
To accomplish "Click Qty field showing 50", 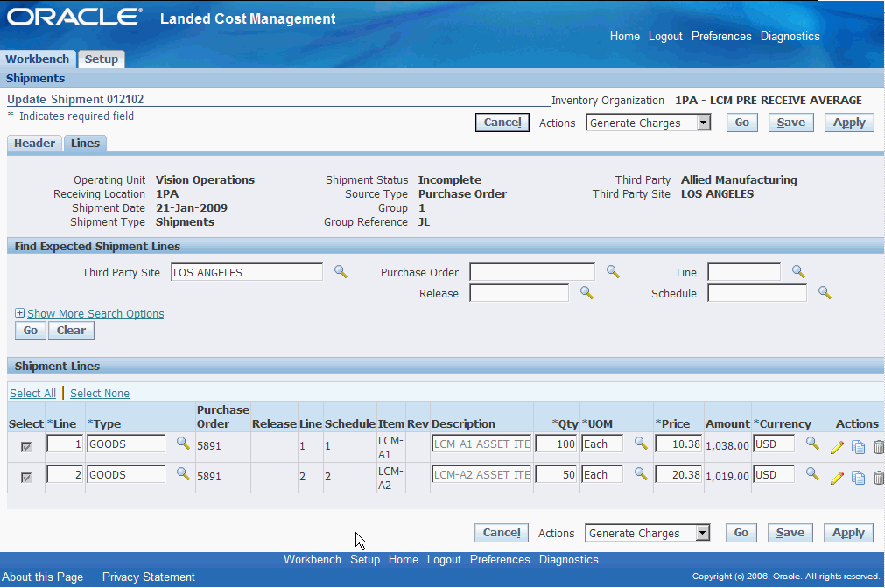I will pyautogui.click(x=556, y=474).
